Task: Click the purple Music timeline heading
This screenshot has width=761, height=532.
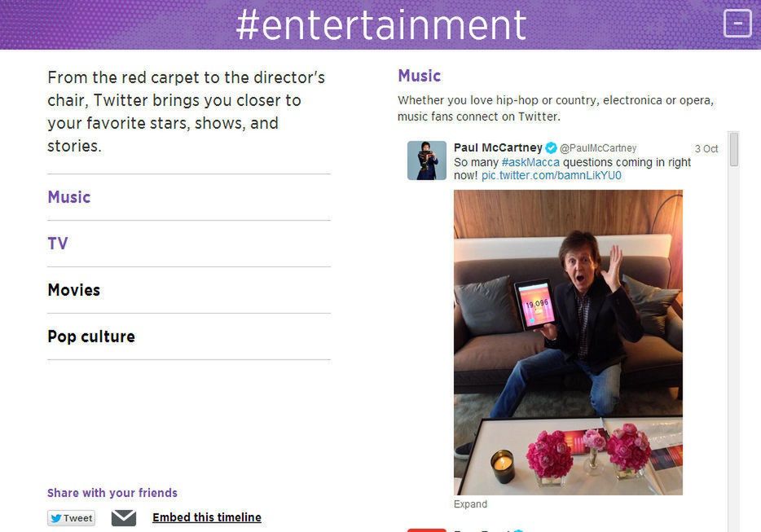Action: click(x=420, y=76)
